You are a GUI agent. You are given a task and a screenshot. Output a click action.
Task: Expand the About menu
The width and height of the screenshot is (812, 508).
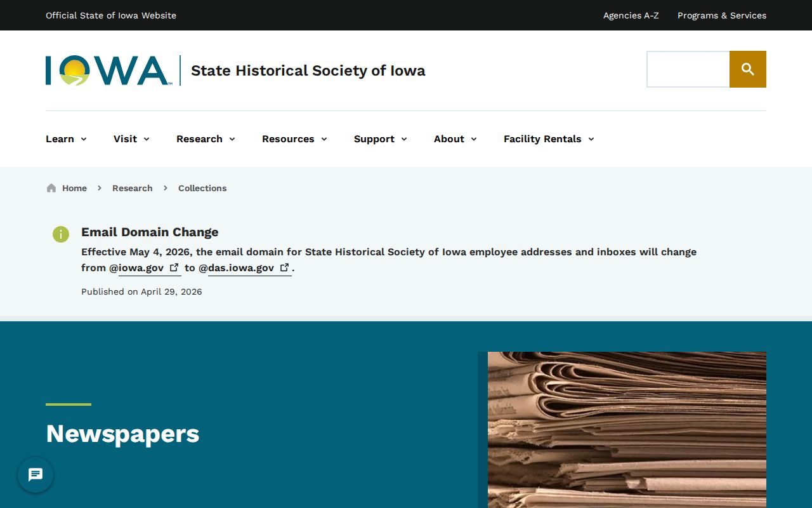click(x=455, y=139)
